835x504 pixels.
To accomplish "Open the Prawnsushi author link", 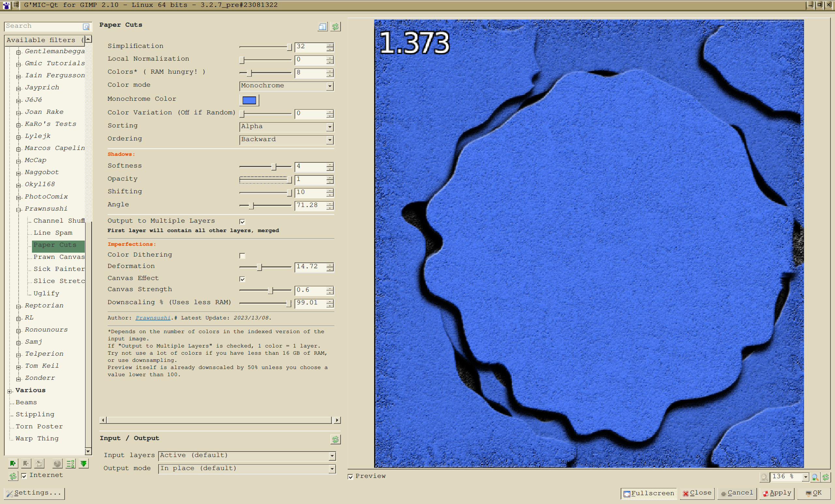I will click(x=153, y=318).
